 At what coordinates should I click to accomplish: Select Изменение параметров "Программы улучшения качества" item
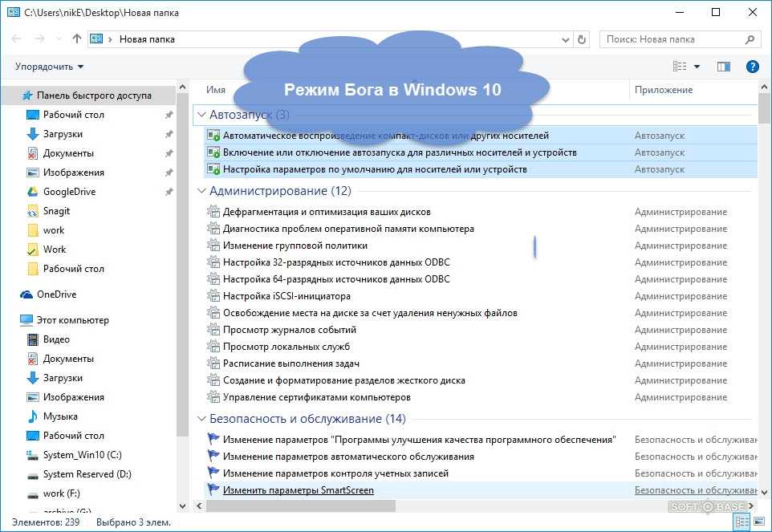click(420, 440)
